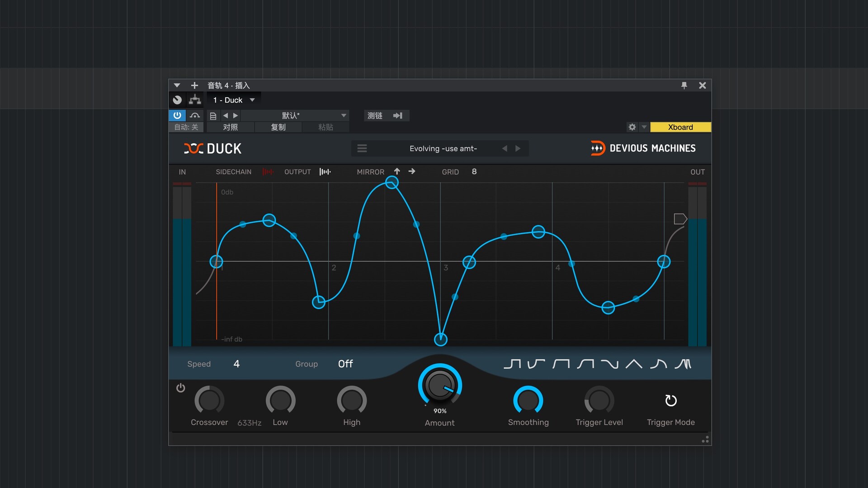Open the 1 - Duck insert dropdown

pyautogui.click(x=234, y=100)
